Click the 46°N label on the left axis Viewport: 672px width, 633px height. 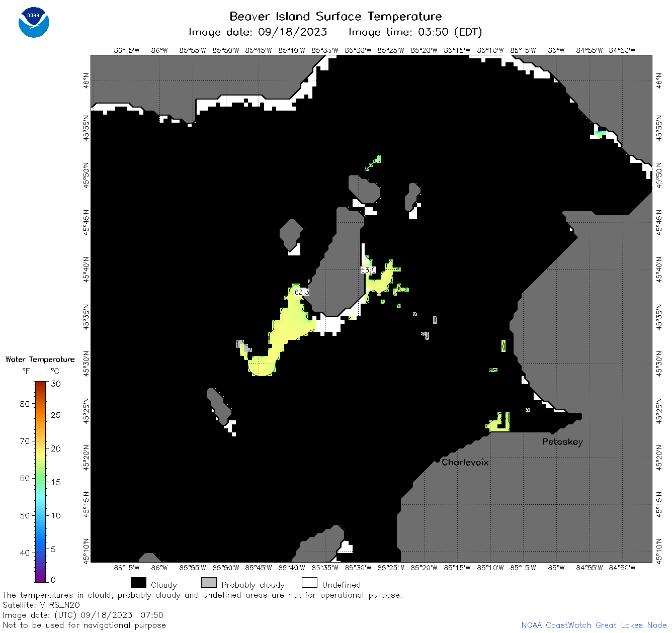tap(86, 80)
